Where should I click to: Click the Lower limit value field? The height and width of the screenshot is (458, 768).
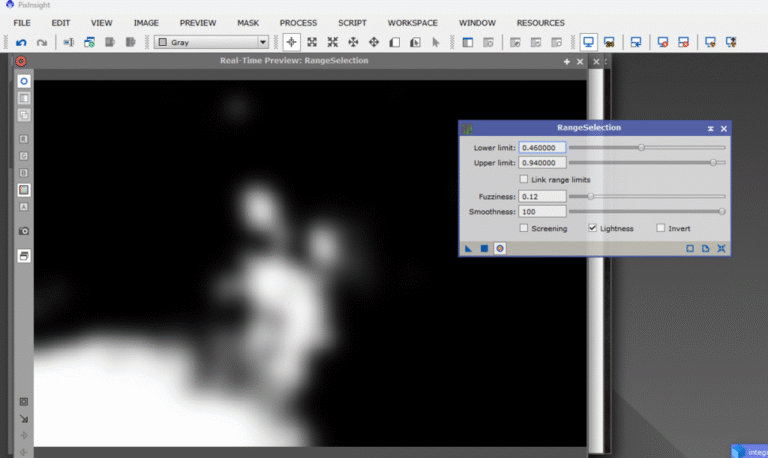click(542, 147)
